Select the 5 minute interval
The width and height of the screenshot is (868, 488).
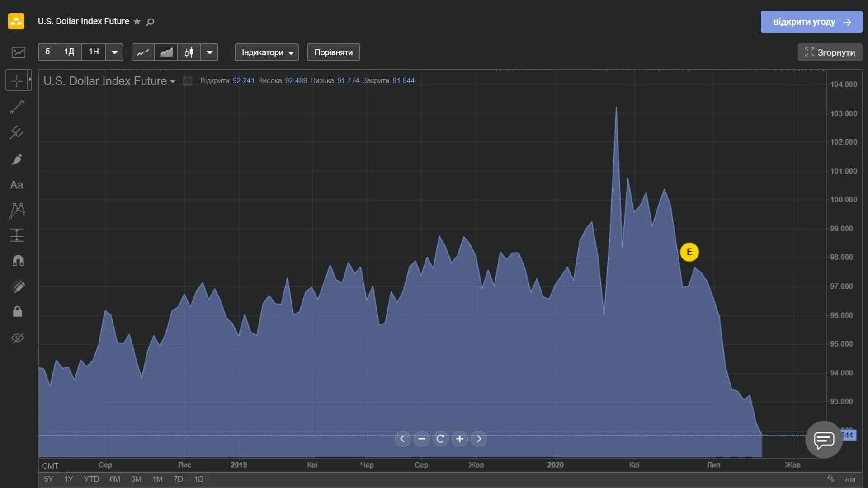tap(47, 52)
